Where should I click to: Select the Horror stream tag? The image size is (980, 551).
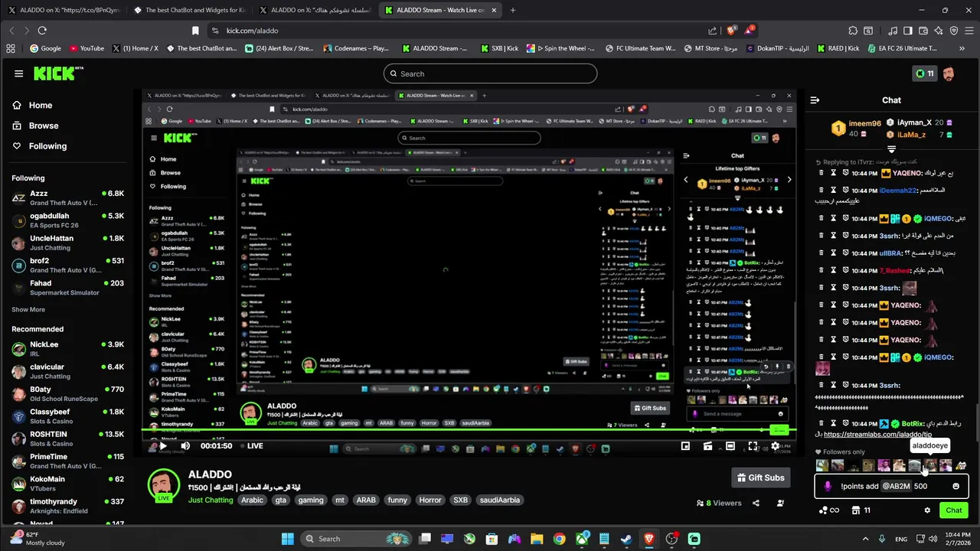coord(430,500)
